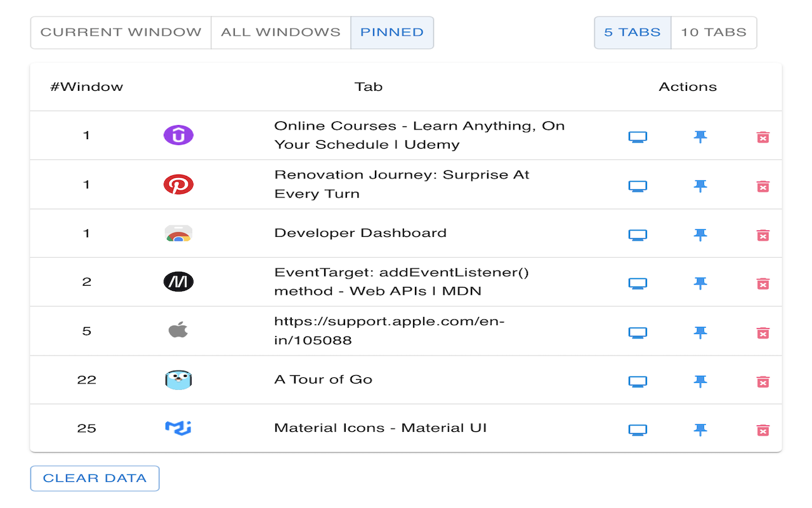Toggle pin for Developer Dashboard tab
This screenshot has width=812, height=508.
coord(700,235)
